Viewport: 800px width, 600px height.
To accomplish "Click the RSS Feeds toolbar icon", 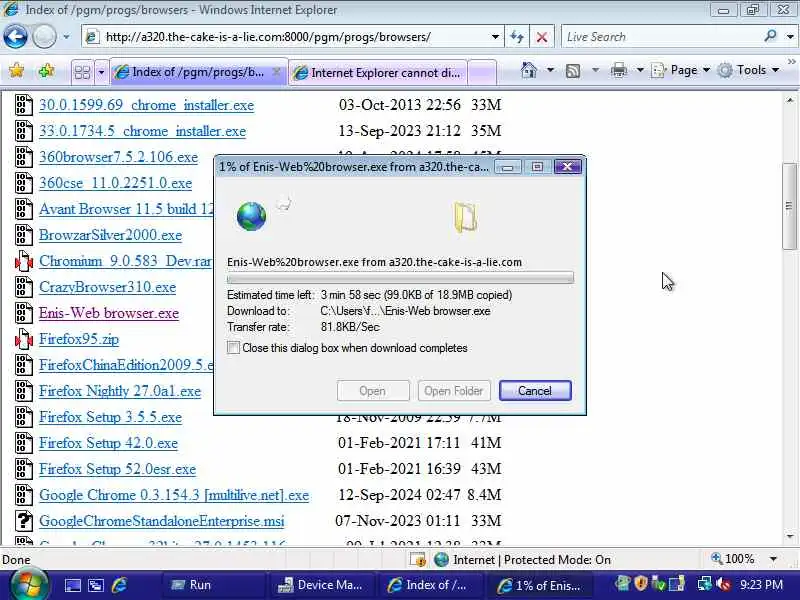I will pos(573,70).
